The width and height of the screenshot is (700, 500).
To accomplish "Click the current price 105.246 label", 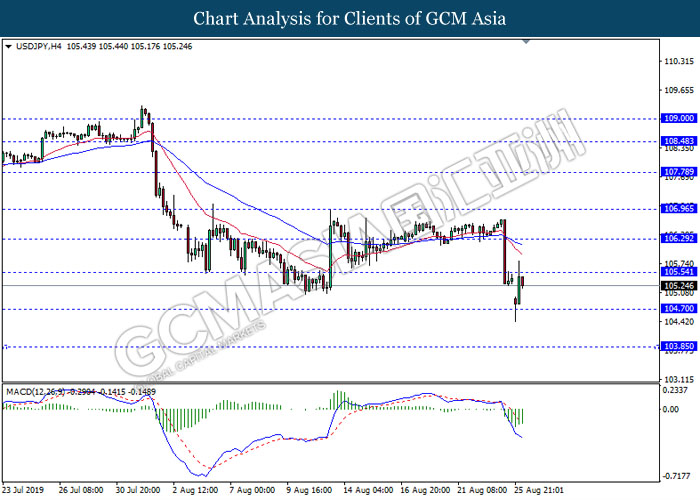I will coord(679,286).
